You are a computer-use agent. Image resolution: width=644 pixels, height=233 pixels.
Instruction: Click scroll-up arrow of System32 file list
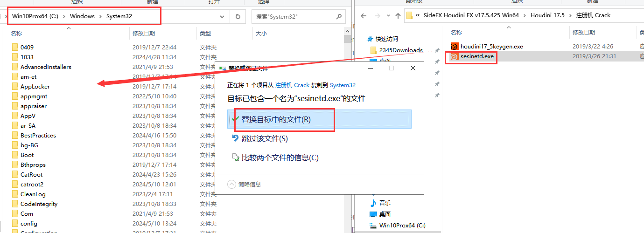coord(347,31)
